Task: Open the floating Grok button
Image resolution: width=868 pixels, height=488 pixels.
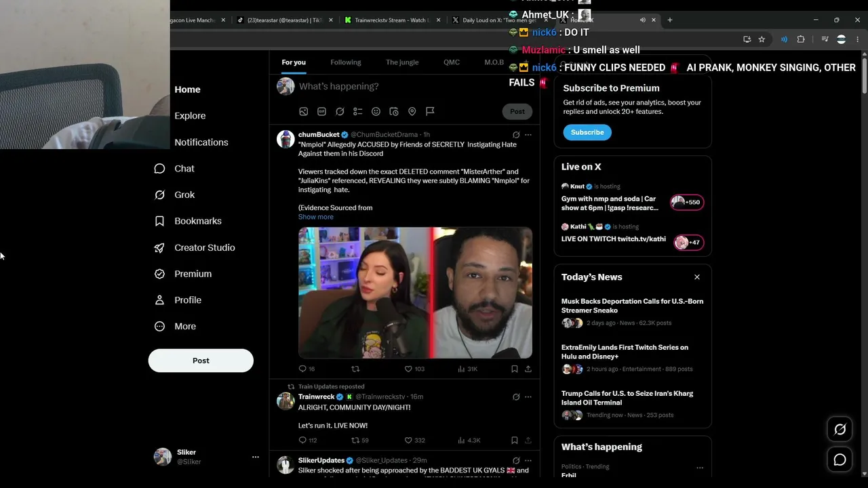Action: 840,429
